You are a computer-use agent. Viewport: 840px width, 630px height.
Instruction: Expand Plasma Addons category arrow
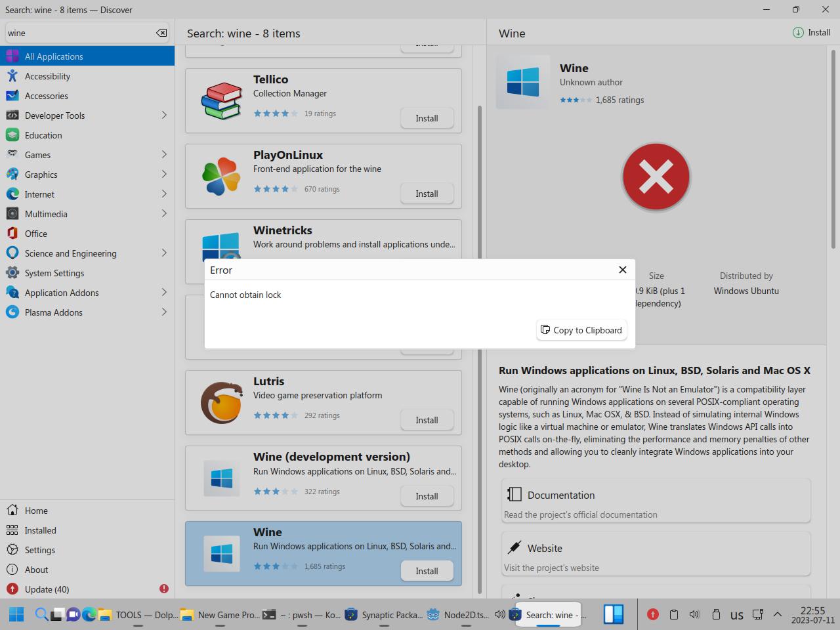[164, 312]
